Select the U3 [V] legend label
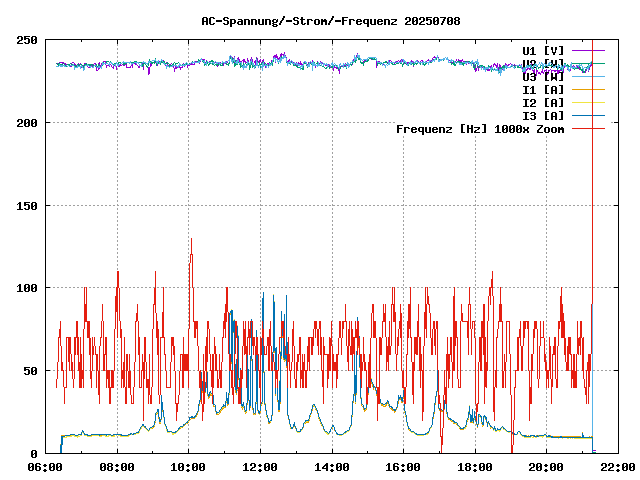The image size is (640, 480). (x=543, y=76)
